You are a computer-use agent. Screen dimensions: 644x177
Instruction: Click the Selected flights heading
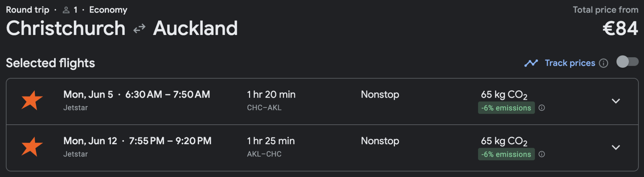point(50,63)
